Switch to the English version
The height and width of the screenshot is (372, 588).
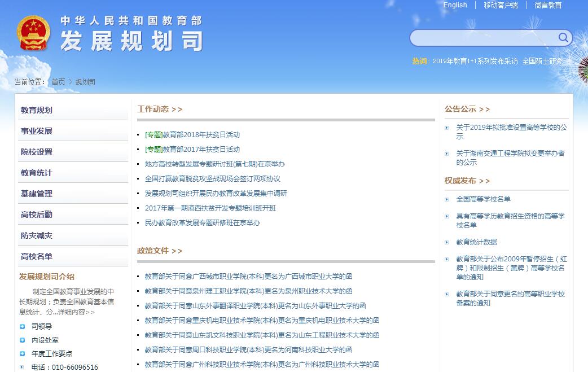pos(455,5)
